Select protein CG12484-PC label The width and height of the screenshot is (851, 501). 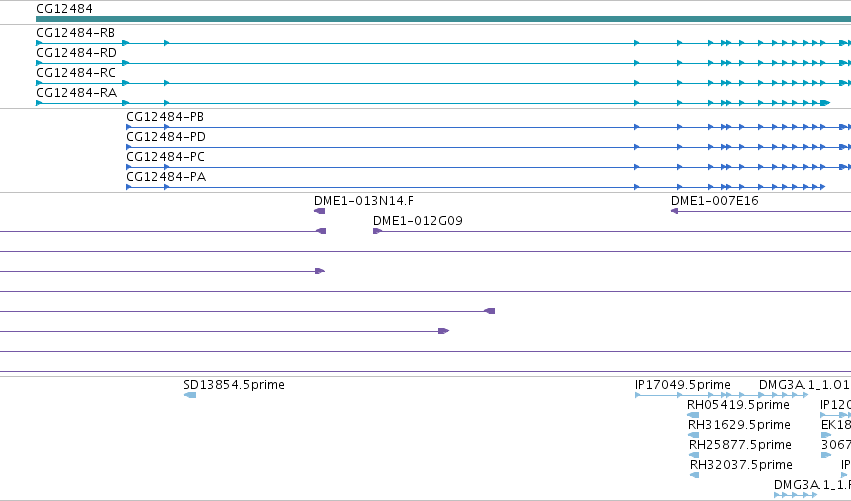click(166, 157)
